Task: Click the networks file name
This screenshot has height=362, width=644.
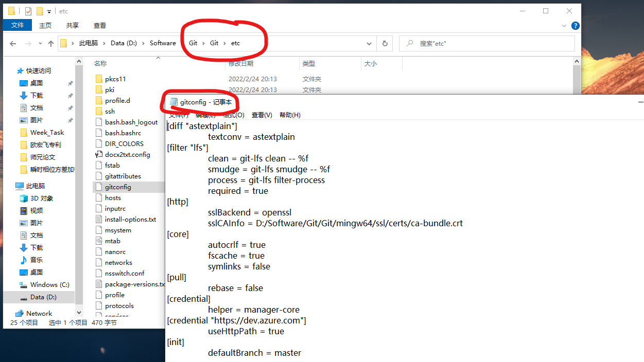Action: point(118,263)
